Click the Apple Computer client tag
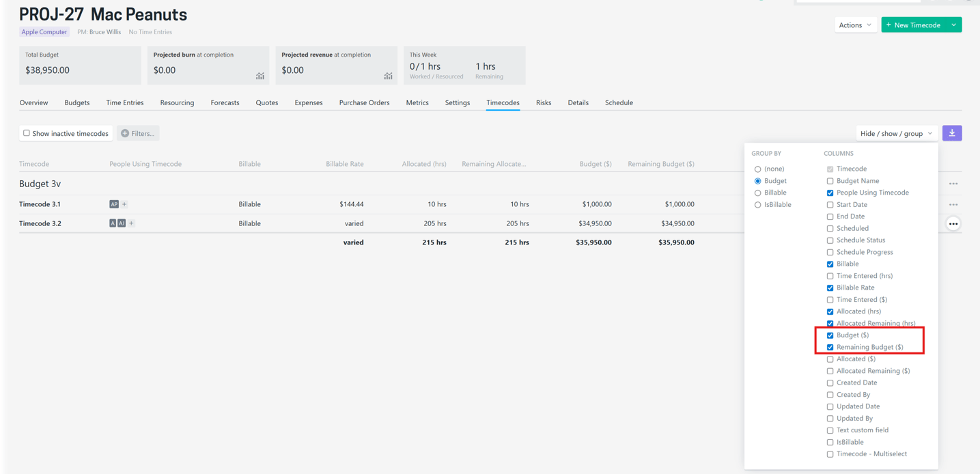Viewport: 980px width, 474px height. pyautogui.click(x=44, y=32)
